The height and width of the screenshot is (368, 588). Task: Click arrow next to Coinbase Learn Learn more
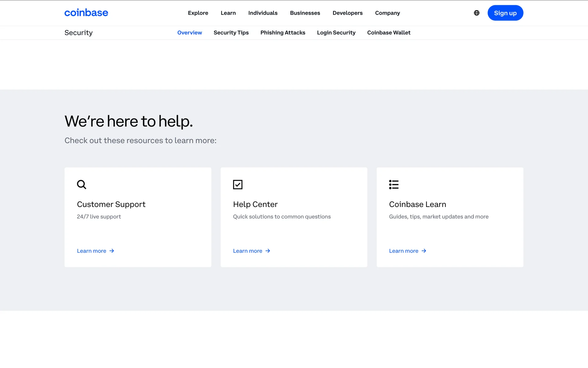point(424,251)
